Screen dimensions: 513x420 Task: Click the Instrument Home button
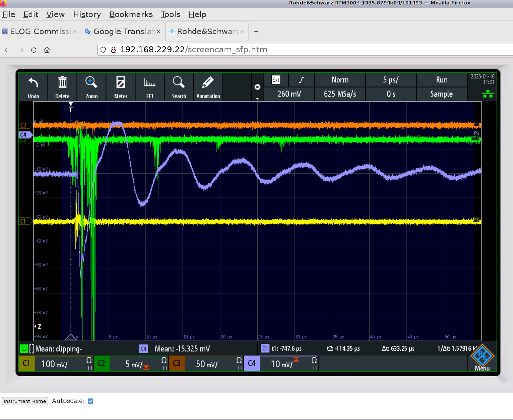(x=25, y=401)
